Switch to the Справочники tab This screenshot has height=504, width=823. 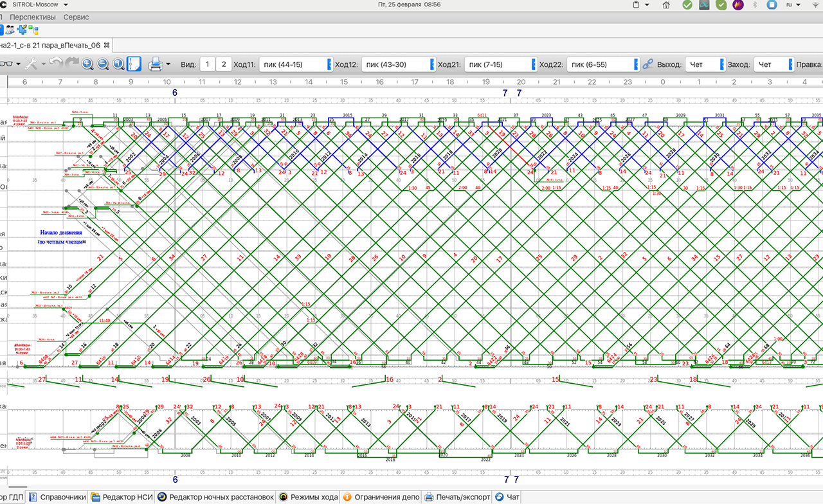(57, 497)
